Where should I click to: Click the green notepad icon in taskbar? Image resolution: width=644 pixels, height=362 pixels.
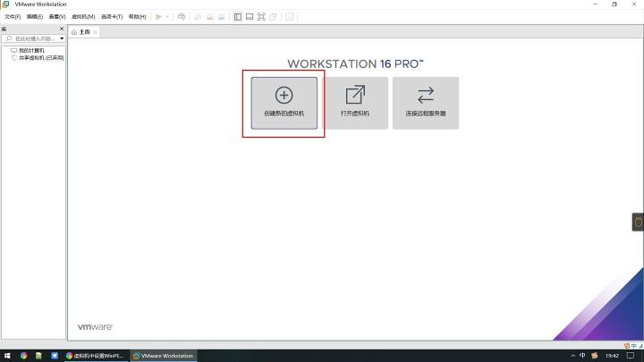point(38,356)
